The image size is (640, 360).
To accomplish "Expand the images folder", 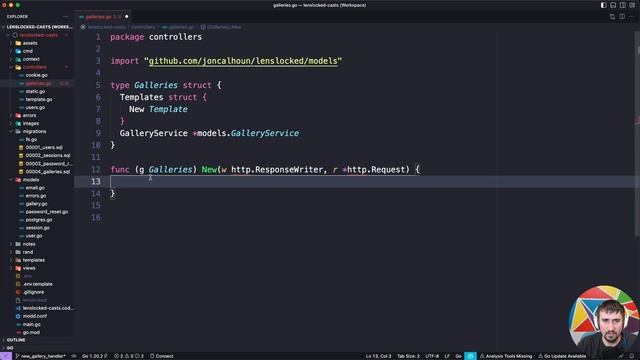I will coord(31,123).
